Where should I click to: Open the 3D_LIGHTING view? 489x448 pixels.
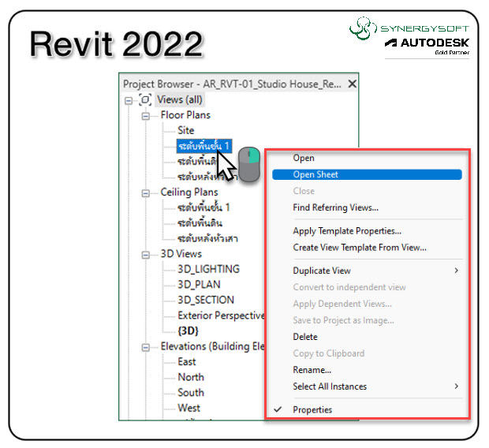[208, 269]
